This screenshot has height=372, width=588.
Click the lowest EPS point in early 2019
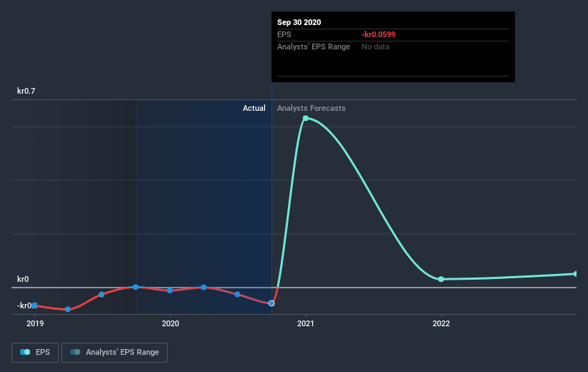click(68, 310)
